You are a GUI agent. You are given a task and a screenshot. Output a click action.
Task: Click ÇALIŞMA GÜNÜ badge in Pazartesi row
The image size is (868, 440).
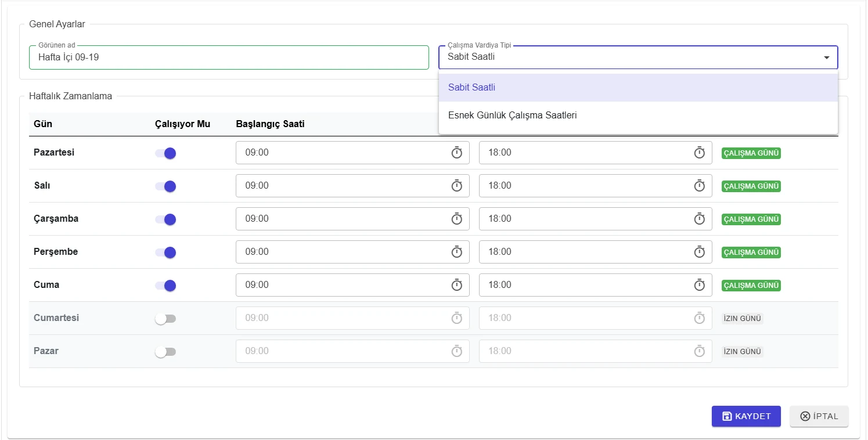[751, 153]
